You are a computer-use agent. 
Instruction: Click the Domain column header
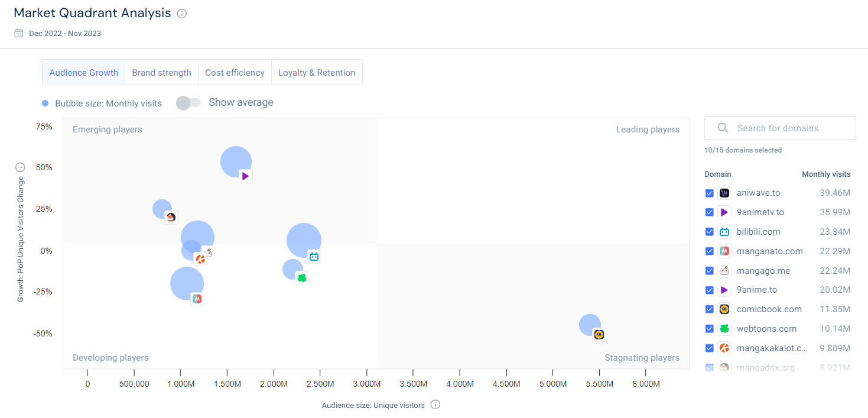717,174
